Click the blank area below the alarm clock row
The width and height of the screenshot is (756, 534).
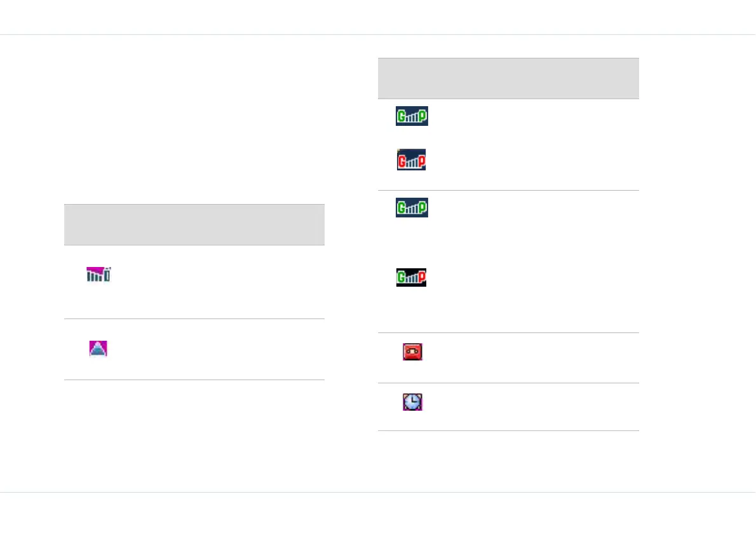pyautogui.click(x=508, y=461)
